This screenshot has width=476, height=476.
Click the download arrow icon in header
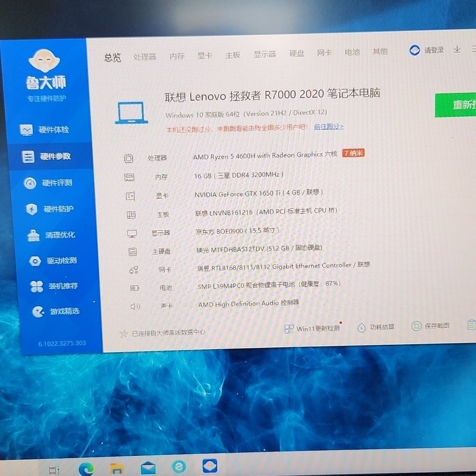pos(457,49)
